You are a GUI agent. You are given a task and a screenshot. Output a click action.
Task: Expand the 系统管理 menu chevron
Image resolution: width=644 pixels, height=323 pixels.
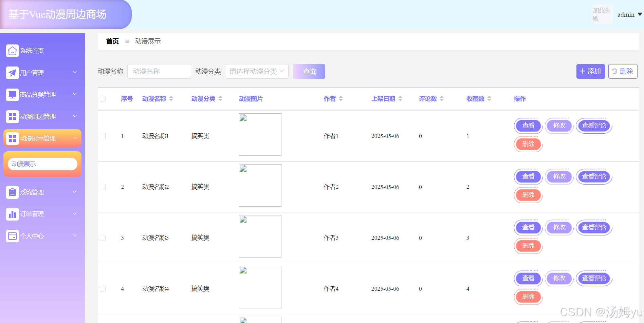click(x=75, y=192)
